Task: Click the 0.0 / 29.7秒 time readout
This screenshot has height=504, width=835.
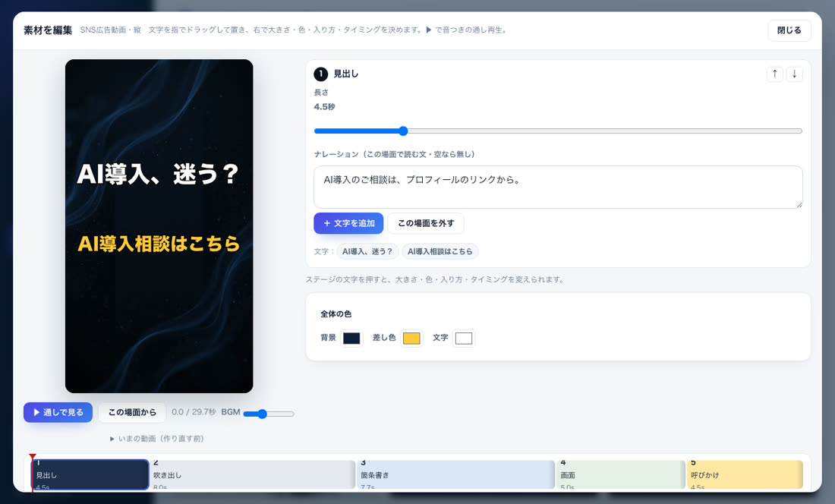Action: (x=194, y=412)
